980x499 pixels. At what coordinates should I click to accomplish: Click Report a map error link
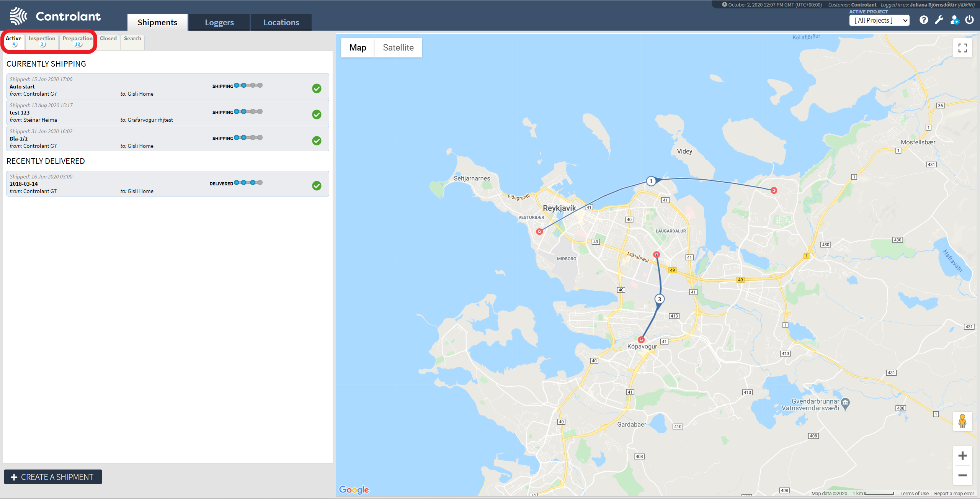(x=954, y=493)
